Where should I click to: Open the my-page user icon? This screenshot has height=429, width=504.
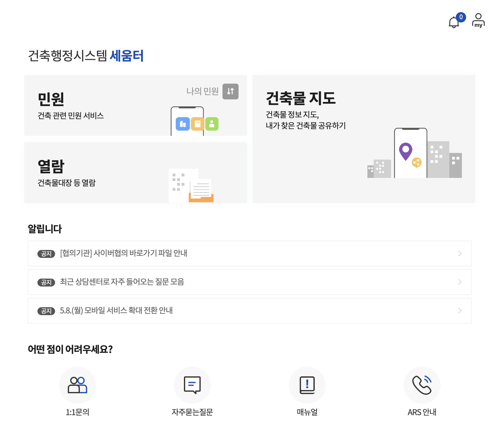[x=478, y=20]
